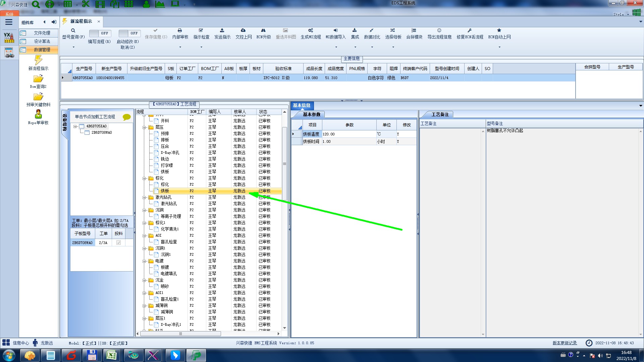Image resolution: width=644 pixels, height=362 pixels.
Task: Open the Bom查询2 folder icon
Action: 38,79
